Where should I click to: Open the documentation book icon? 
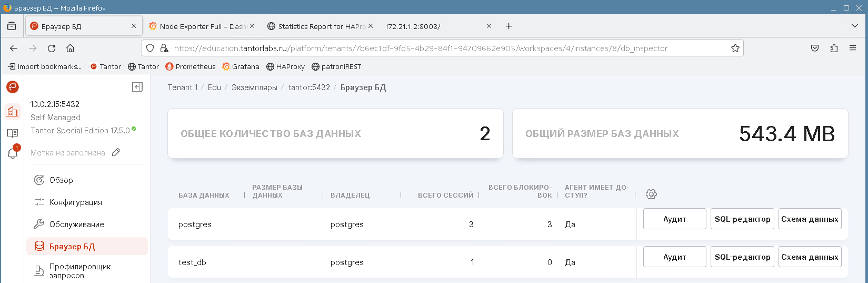(12, 133)
